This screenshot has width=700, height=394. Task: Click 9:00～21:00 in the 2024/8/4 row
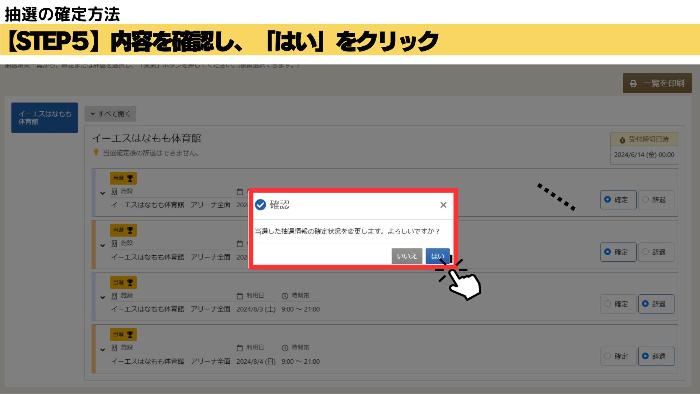[300, 361]
